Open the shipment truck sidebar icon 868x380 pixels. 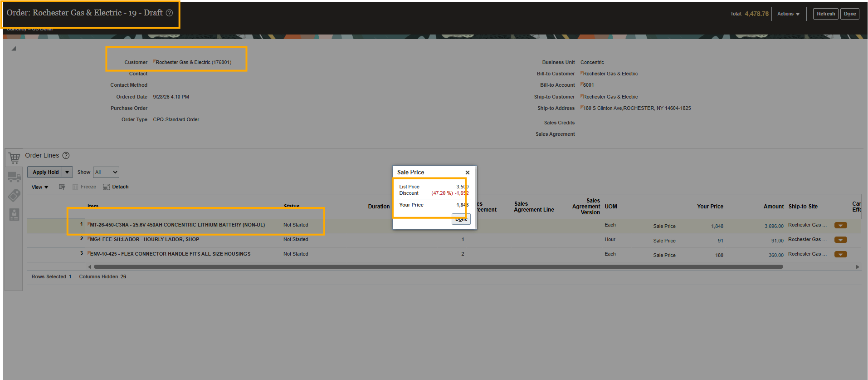(x=14, y=177)
